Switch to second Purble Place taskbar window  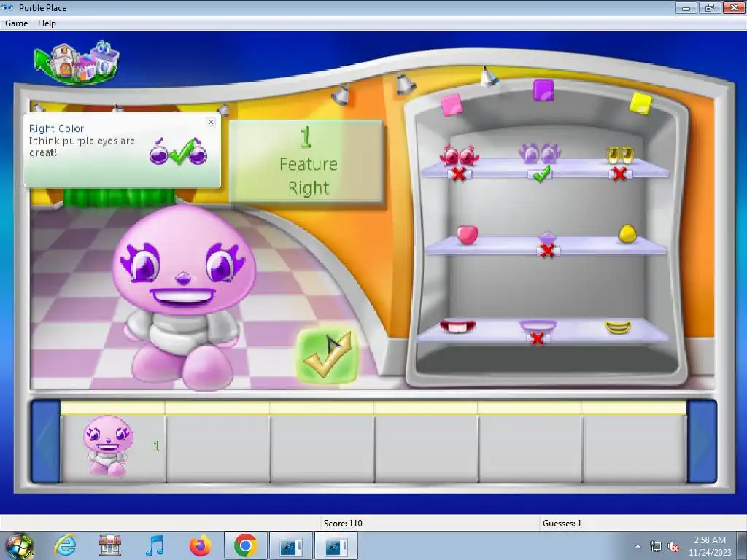tap(336, 545)
